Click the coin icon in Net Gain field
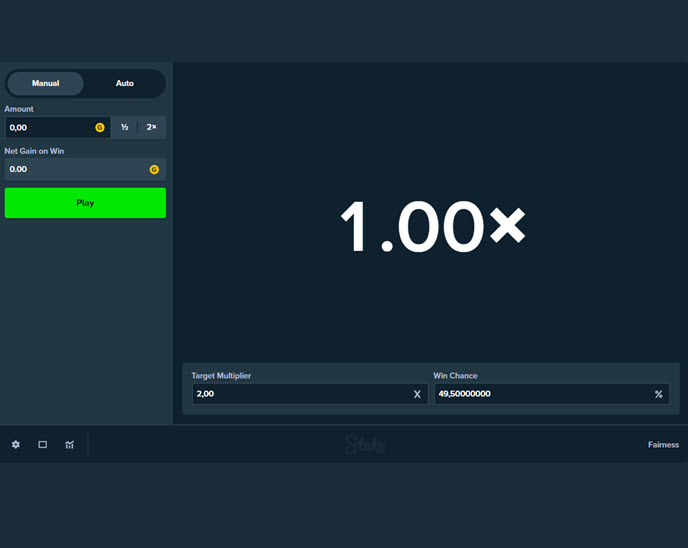 [154, 169]
